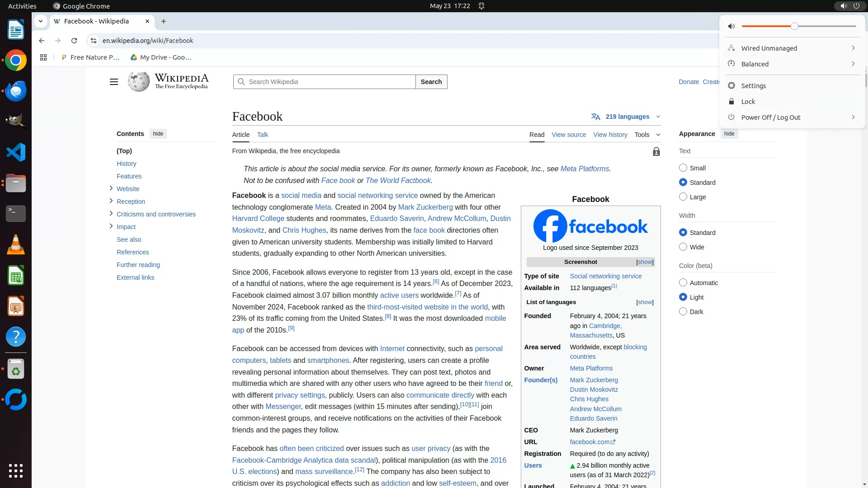Click the site information icon in address bar

[93, 41]
